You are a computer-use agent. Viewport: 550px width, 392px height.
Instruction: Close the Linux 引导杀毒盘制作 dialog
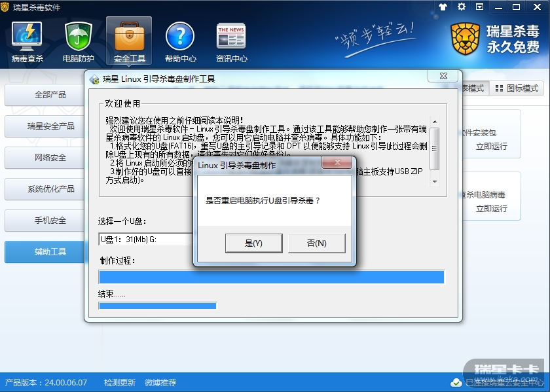click(x=337, y=162)
